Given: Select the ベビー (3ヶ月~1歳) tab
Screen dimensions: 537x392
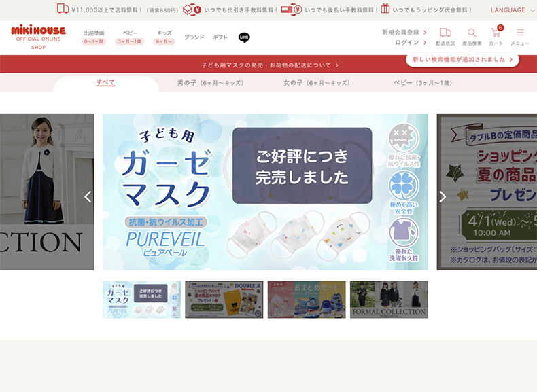Looking at the screenshot, I should (x=423, y=83).
